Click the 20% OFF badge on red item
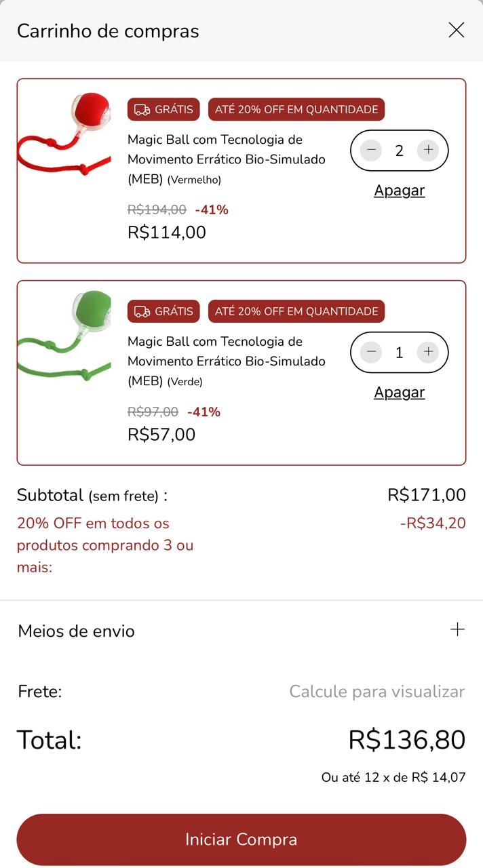 (x=296, y=109)
